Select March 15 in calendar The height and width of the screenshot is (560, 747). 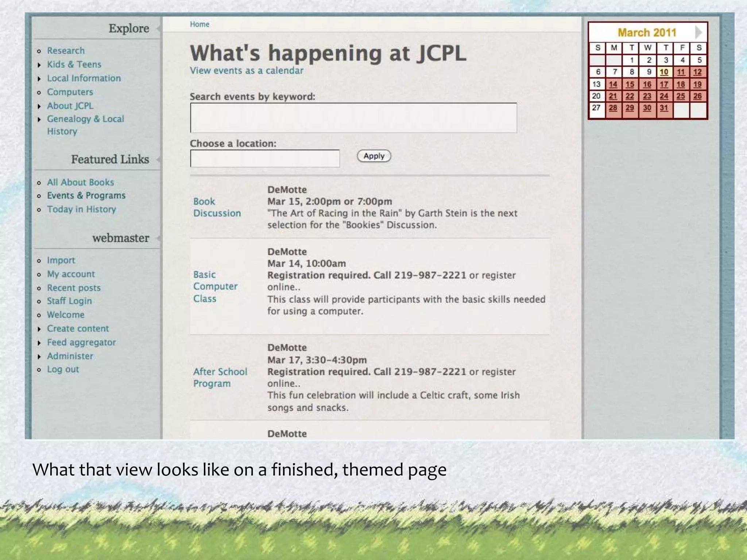[630, 84]
